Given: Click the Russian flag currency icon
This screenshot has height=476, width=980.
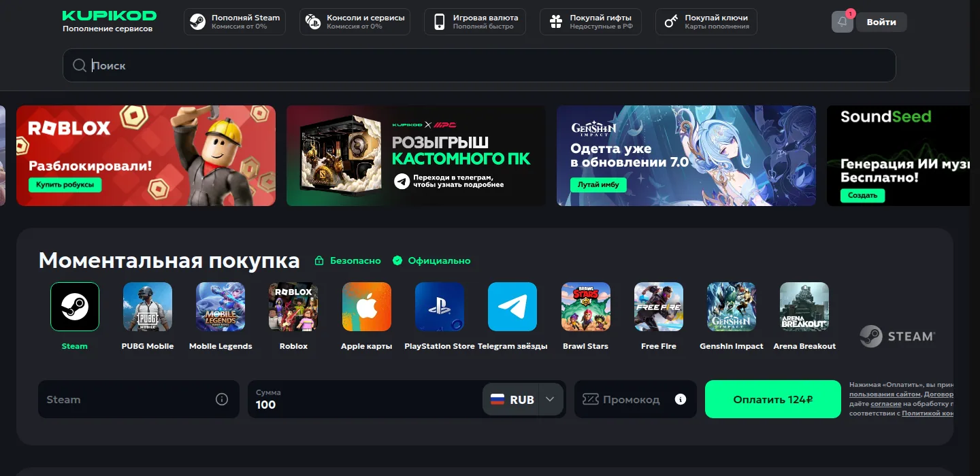Looking at the screenshot, I should pyautogui.click(x=497, y=400).
